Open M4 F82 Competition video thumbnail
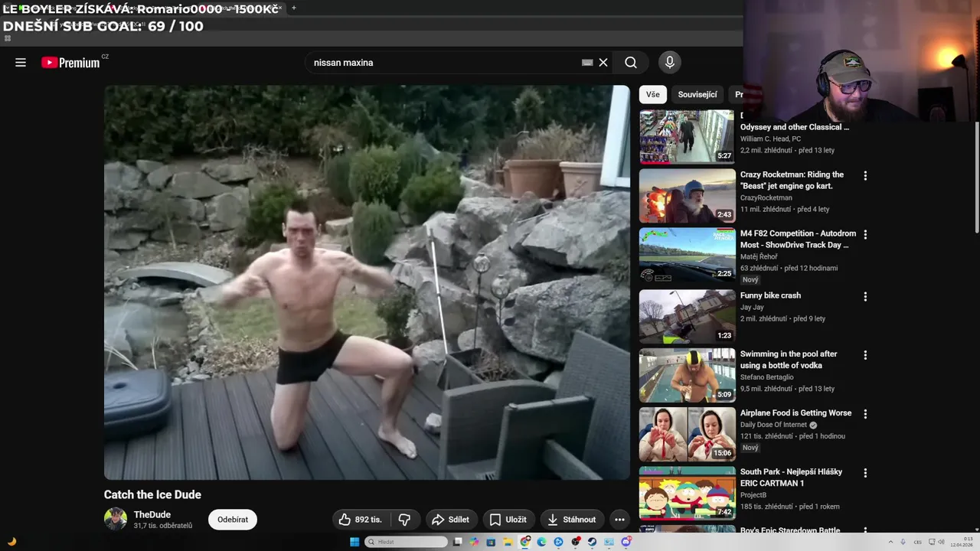The width and height of the screenshot is (980, 551). tap(687, 255)
